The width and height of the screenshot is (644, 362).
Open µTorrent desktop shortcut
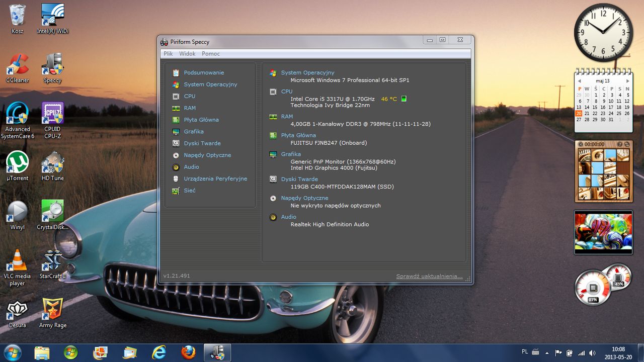(18, 166)
